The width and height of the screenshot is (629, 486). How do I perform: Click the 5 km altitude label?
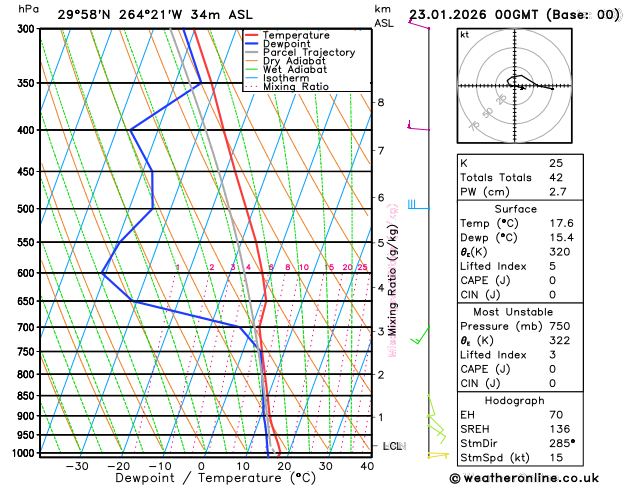pyautogui.click(x=381, y=243)
